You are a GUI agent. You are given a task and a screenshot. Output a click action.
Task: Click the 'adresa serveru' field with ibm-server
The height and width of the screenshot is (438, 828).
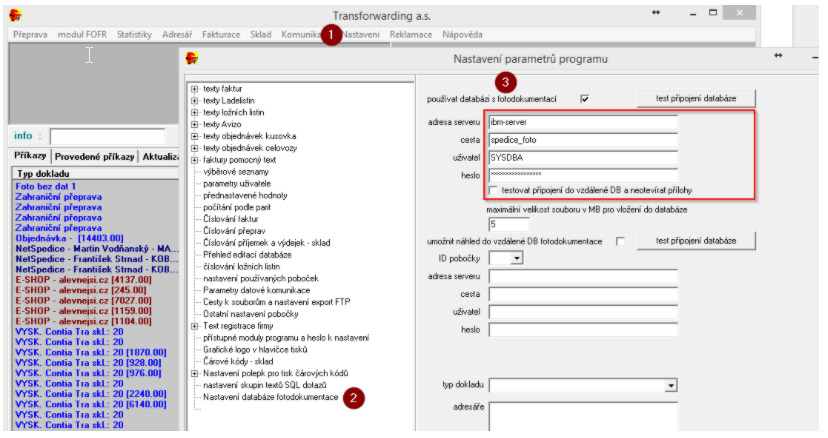pyautogui.click(x=583, y=123)
